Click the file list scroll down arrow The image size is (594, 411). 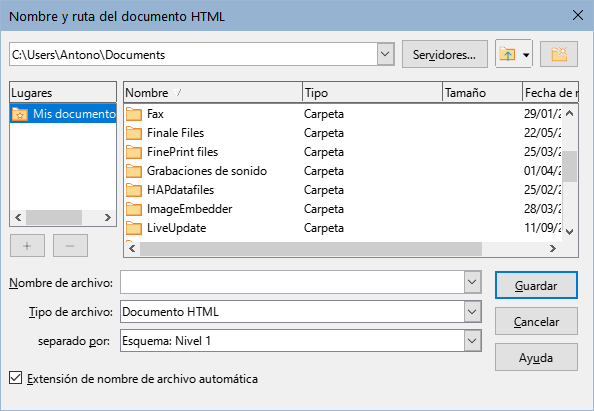[x=569, y=231]
